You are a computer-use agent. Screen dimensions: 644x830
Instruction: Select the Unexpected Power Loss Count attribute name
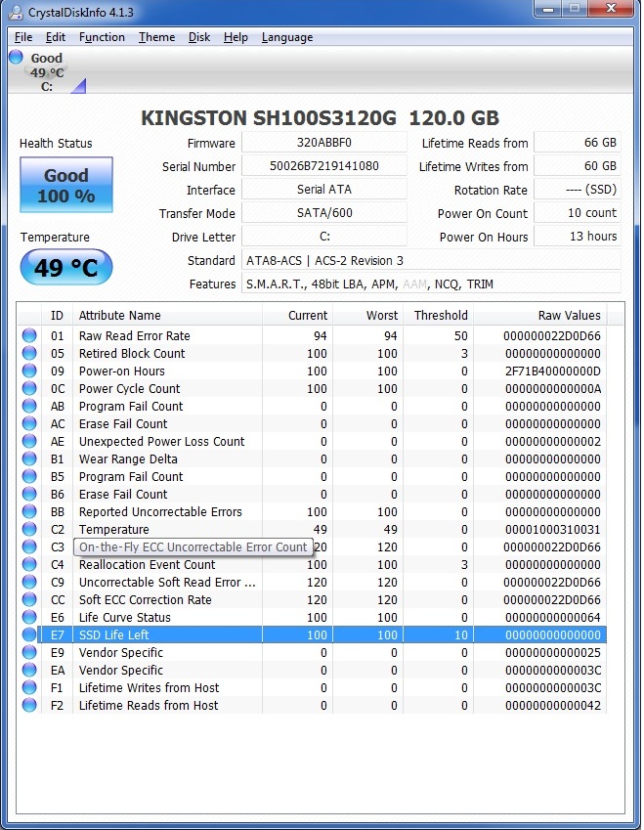click(161, 442)
